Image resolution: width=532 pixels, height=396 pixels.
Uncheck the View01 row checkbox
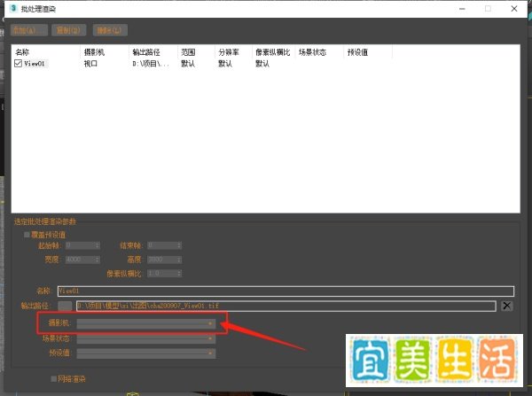(x=18, y=64)
